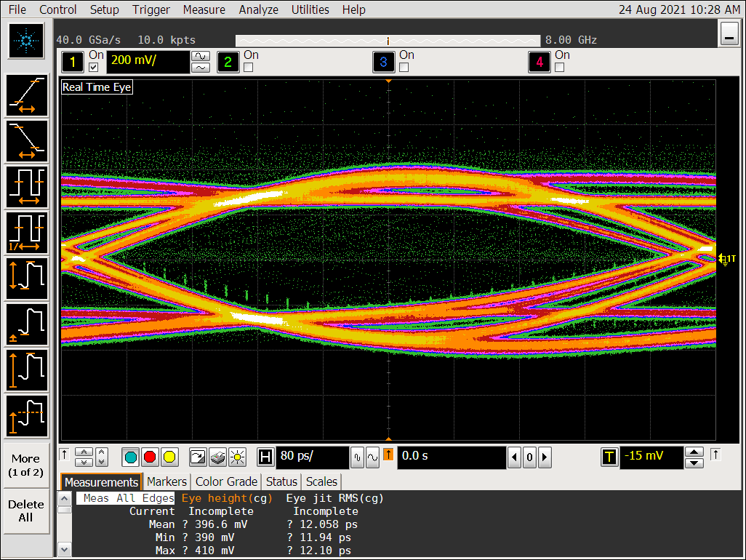Viewport: 746px width, 560px height.
Task: Select the rise time measurement icon
Action: (27, 95)
